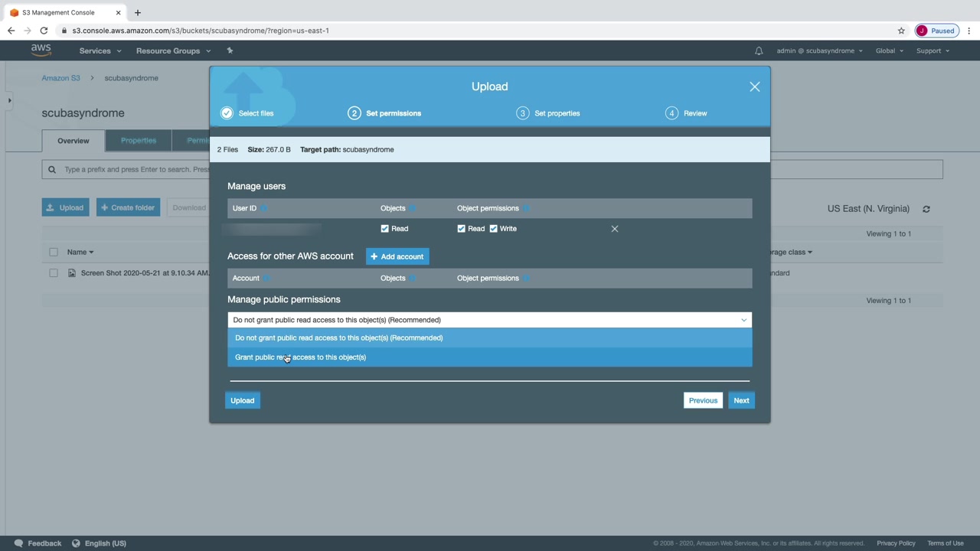980x551 pixels.
Task: Open the Privacy Policy link
Action: pyautogui.click(x=896, y=543)
